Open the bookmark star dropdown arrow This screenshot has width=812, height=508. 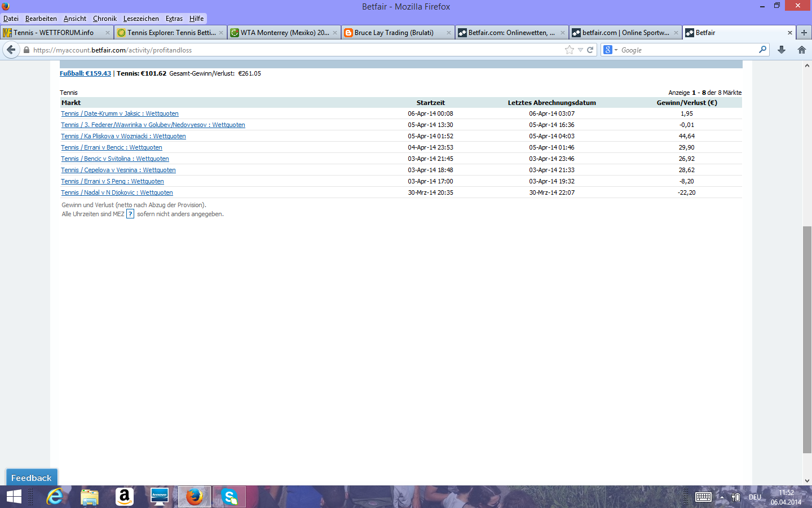tap(580, 50)
